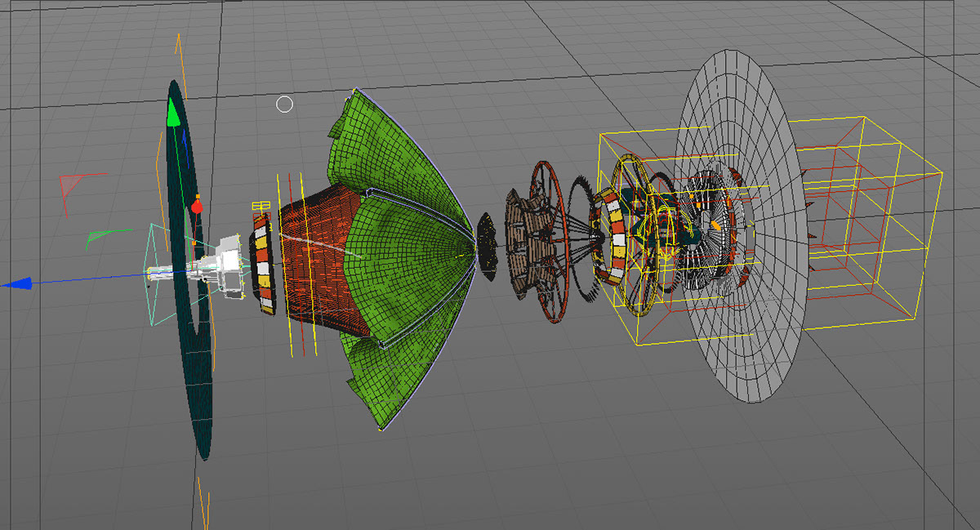Select the brown turbine blade cluster
The height and width of the screenshot is (530, 980).
pyautogui.click(x=523, y=245)
